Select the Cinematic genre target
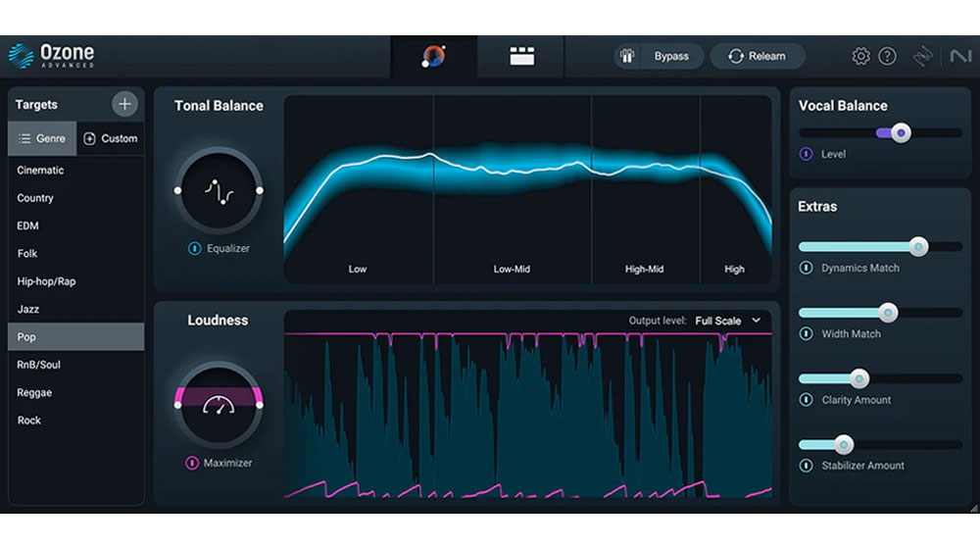 (76, 170)
